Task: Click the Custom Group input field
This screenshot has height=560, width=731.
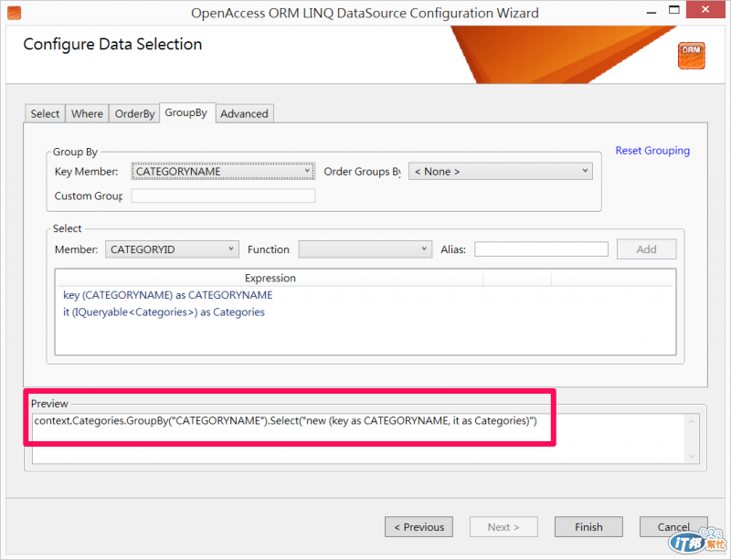Action: tap(223, 195)
